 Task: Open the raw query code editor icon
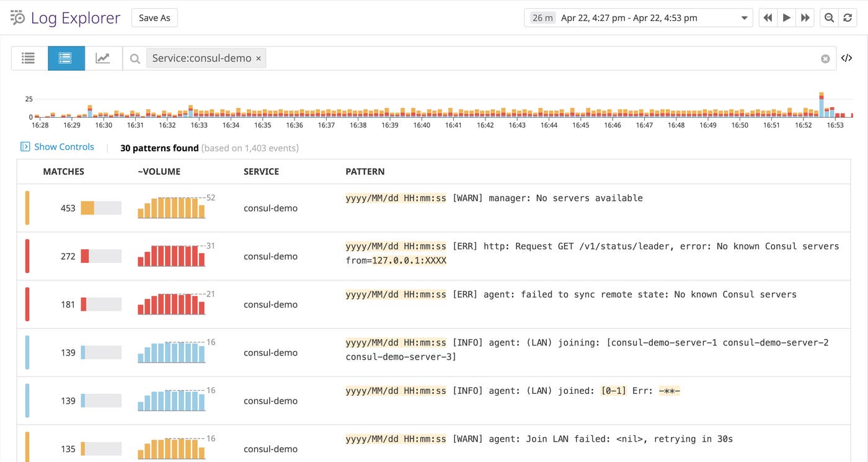[846, 58]
